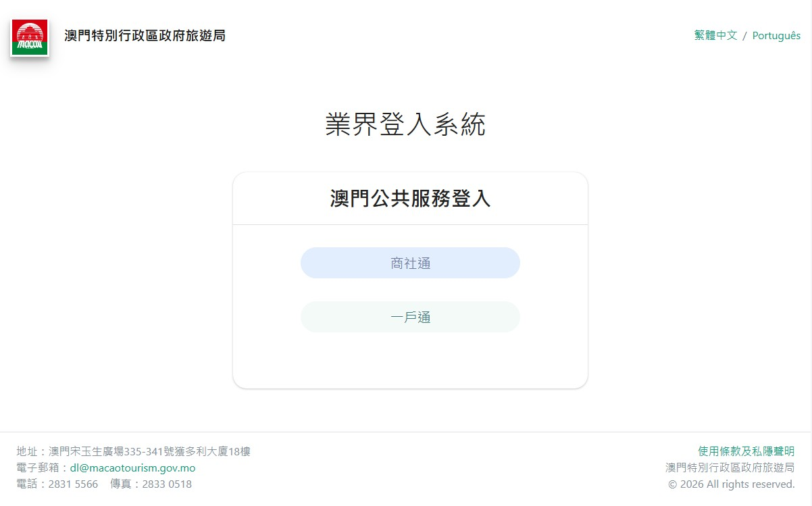Click the slash separator between language links
Image resolution: width=812 pixels, height=506 pixels.
[744, 36]
